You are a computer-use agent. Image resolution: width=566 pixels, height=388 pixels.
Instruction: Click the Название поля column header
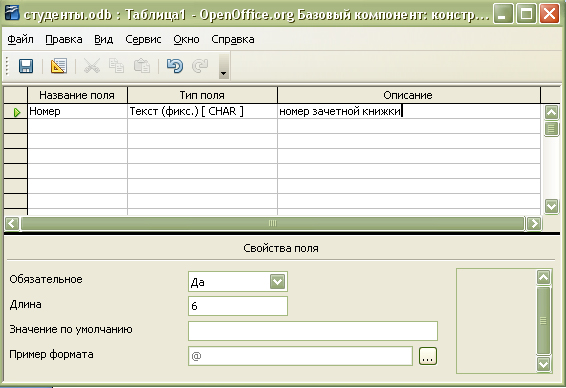77,95
